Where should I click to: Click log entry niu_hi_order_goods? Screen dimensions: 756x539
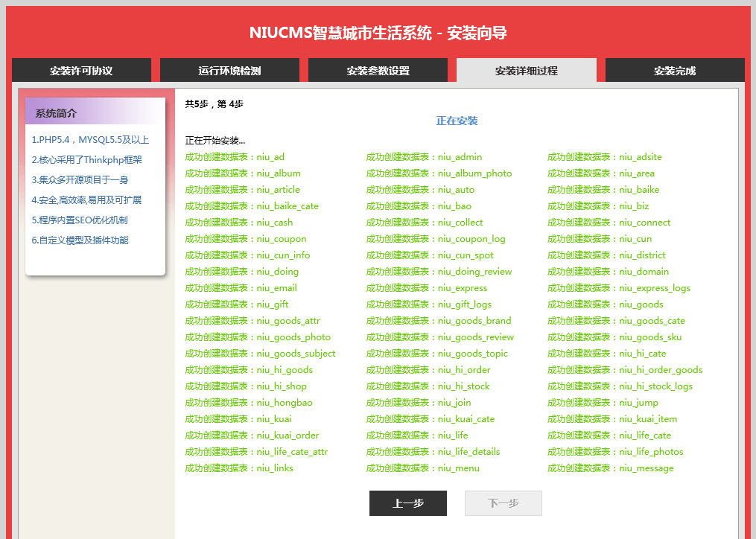click(x=625, y=370)
